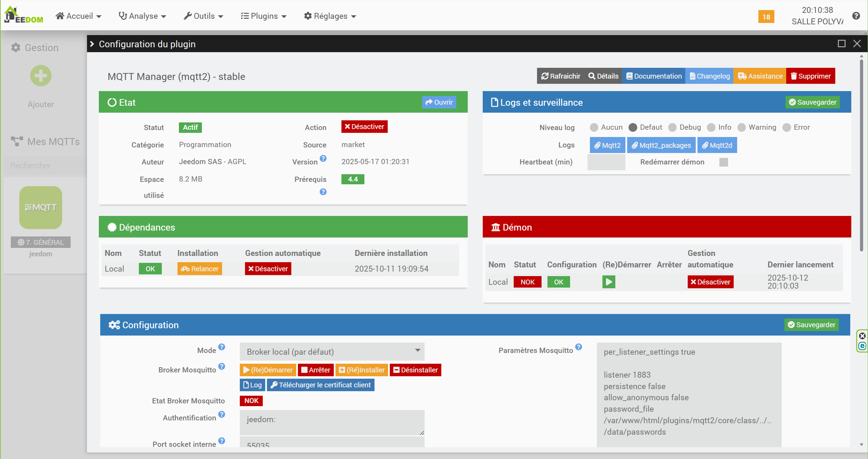
Task: Open the Outils menu
Action: point(203,16)
